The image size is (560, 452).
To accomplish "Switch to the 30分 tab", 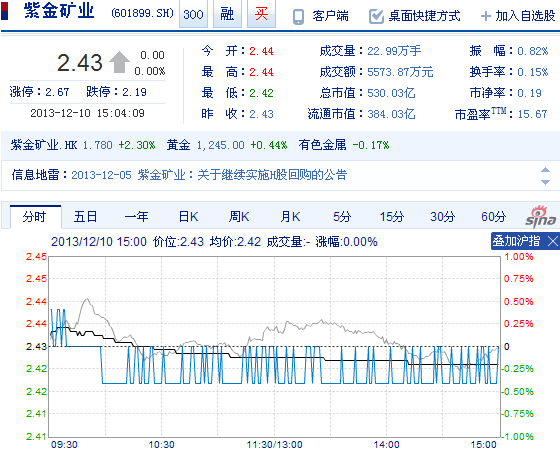I will pyautogui.click(x=442, y=217).
